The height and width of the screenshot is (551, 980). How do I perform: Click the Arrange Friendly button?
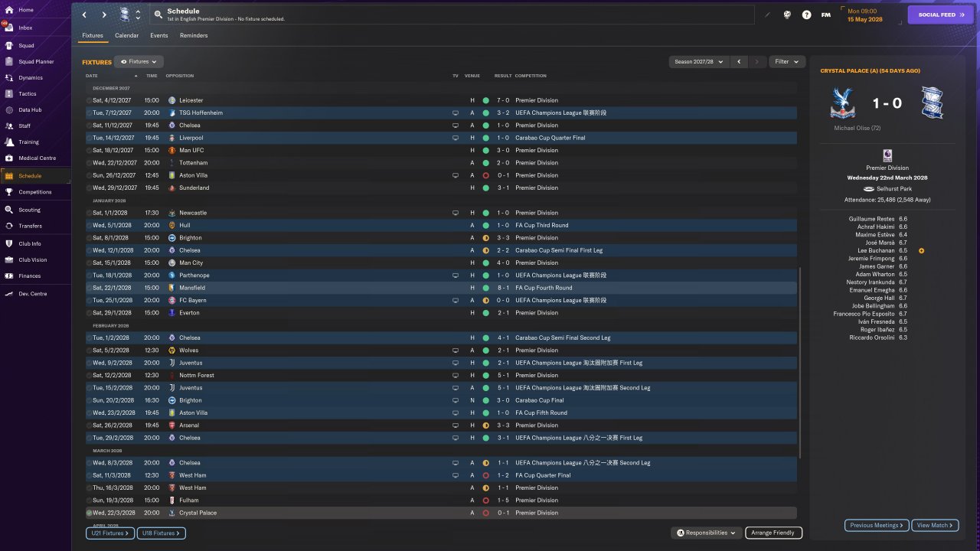coord(773,533)
